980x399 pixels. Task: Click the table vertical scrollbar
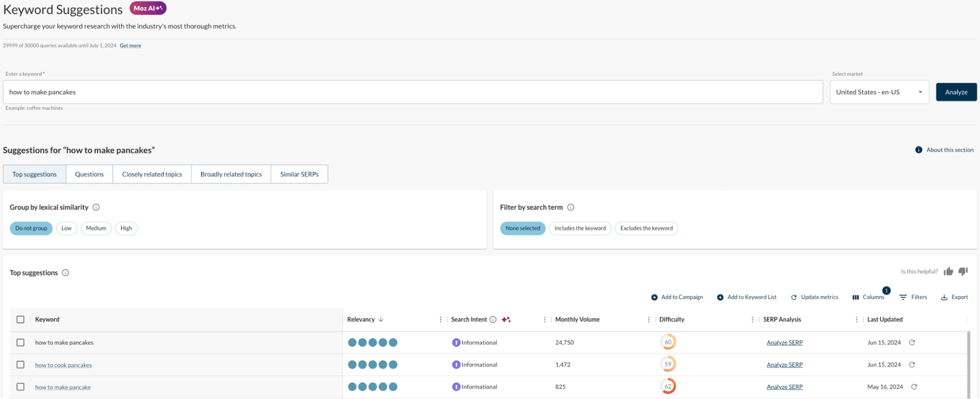(968, 365)
